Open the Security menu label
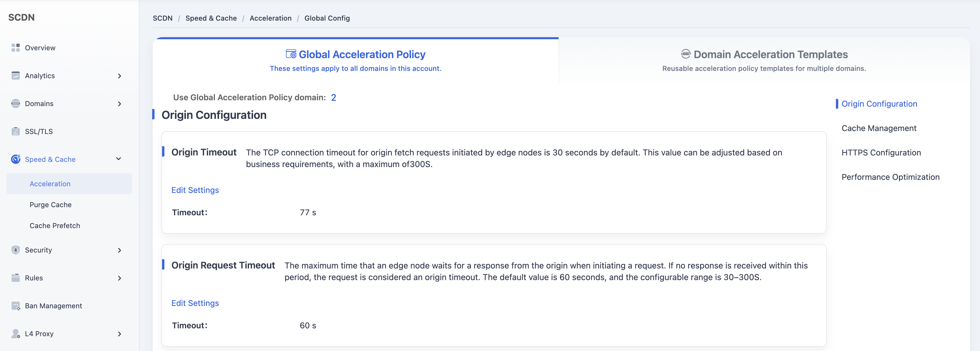Screen dimensions: 980x351 (38, 250)
